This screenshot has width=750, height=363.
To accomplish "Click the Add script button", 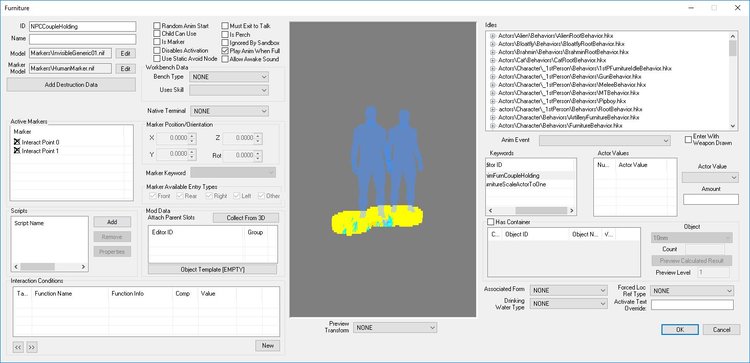I will [112, 222].
